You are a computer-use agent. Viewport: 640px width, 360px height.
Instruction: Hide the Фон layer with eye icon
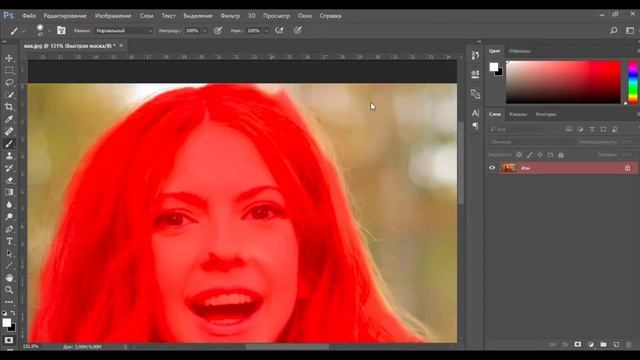tap(492, 168)
